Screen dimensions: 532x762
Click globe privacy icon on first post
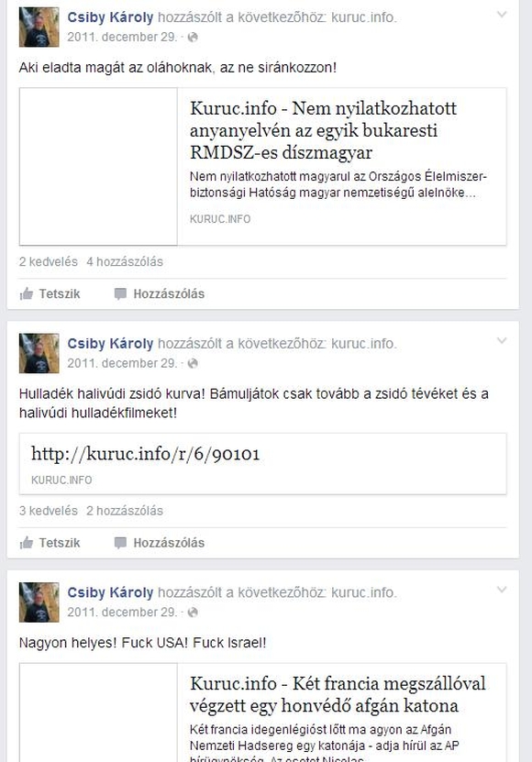193,37
